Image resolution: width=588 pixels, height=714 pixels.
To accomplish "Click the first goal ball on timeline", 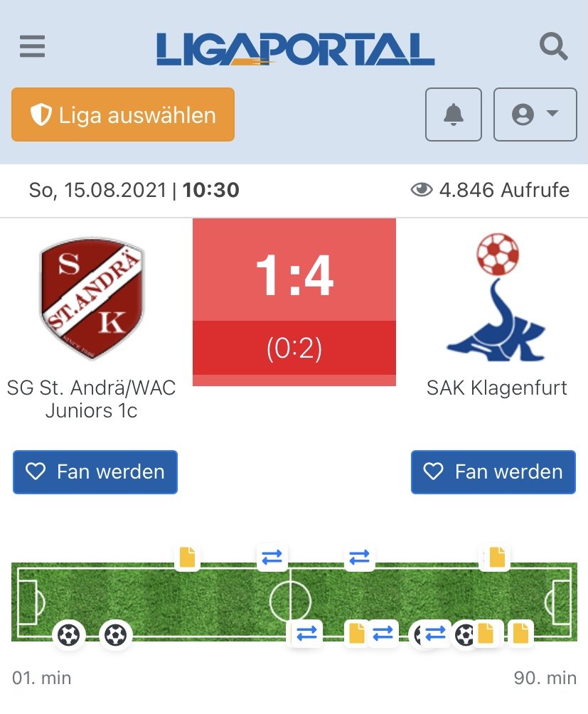I will point(69,634).
